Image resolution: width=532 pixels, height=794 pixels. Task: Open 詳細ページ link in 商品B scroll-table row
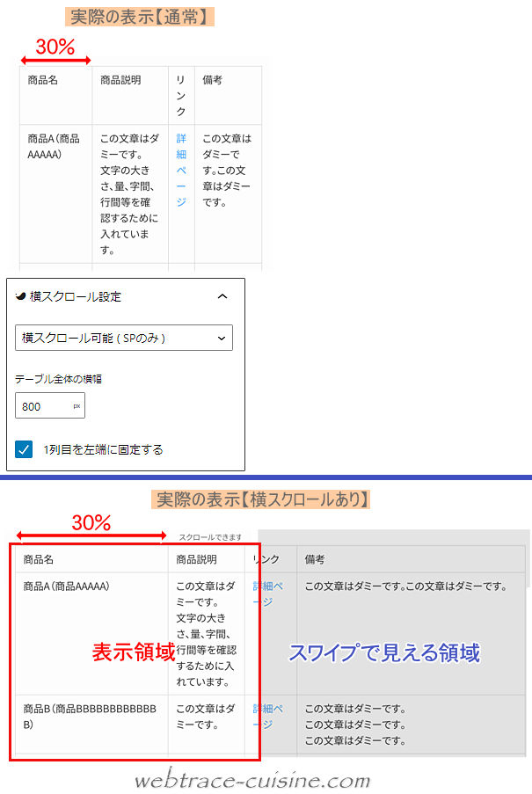point(268,717)
